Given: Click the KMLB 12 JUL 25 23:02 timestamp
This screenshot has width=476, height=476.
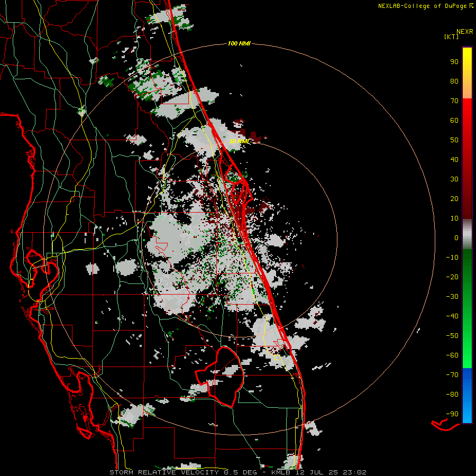Looking at the screenshot, I should (318, 472).
